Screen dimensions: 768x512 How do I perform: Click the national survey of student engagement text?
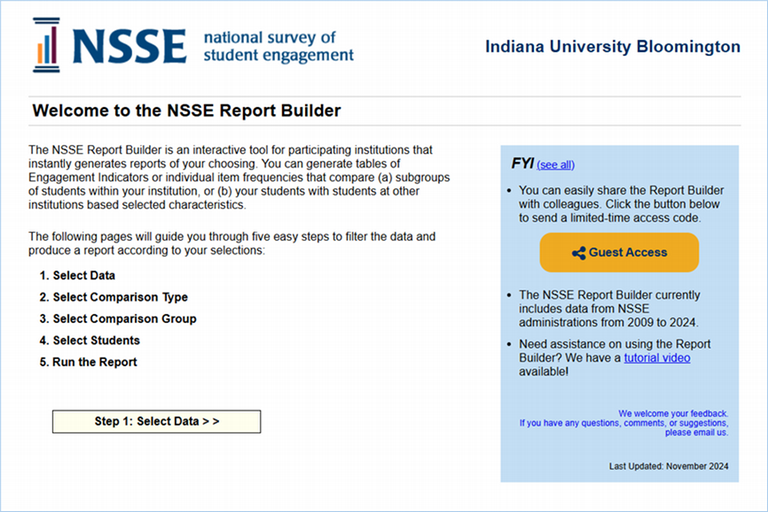pos(278,46)
